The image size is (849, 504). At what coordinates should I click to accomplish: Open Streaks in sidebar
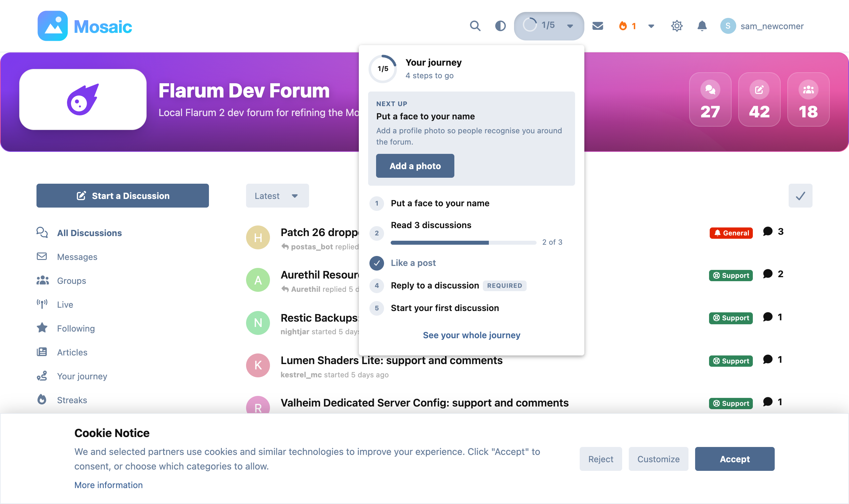[x=61, y=400]
